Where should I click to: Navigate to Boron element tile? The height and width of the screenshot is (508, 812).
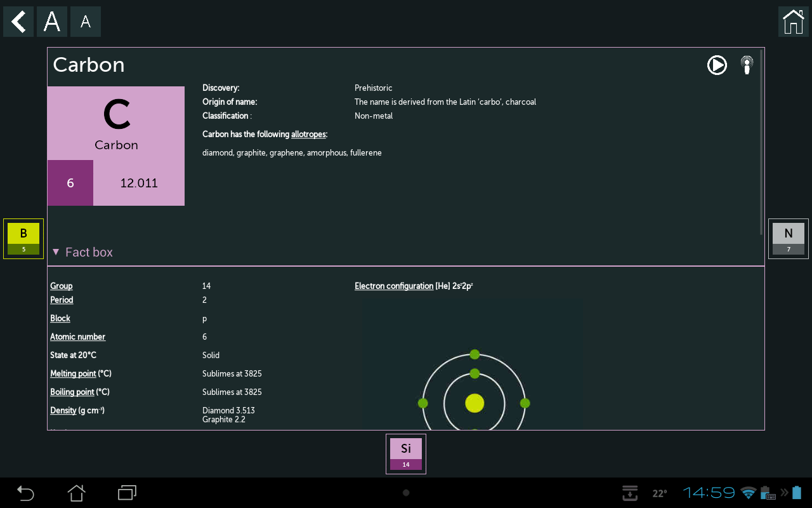pyautogui.click(x=23, y=239)
